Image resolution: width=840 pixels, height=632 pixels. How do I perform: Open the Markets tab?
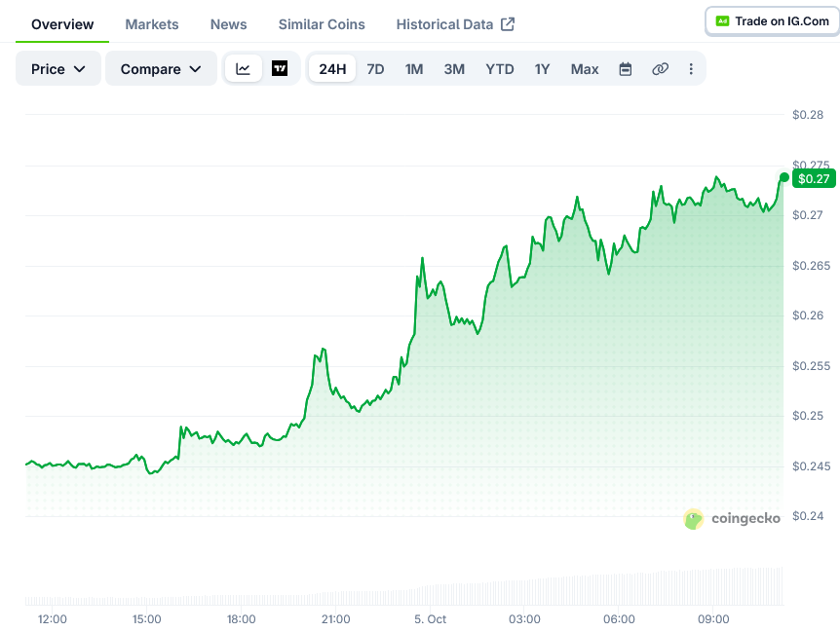pyautogui.click(x=152, y=24)
